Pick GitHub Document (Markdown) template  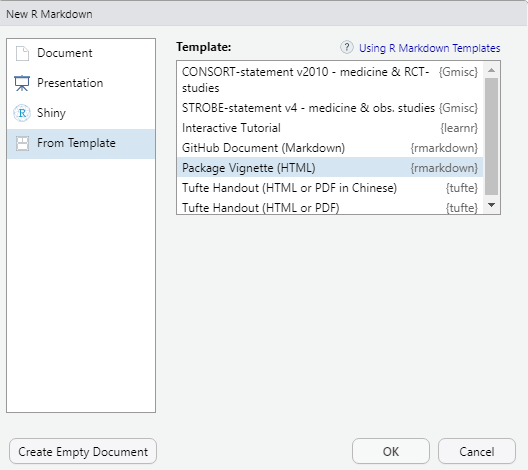[x=330, y=148]
